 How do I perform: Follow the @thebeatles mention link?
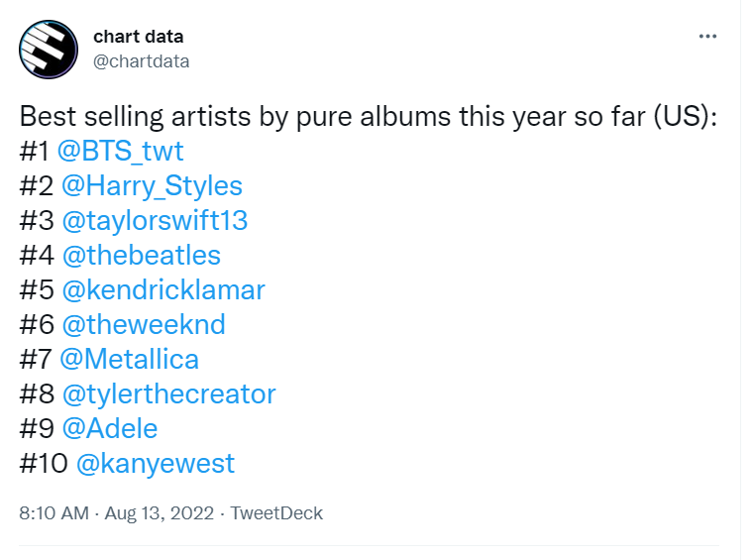pyautogui.click(x=142, y=255)
